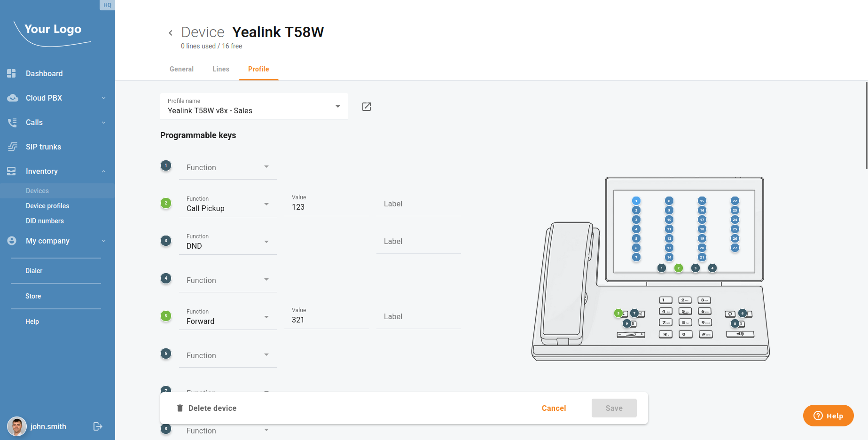Open the orange Help button
The image size is (868, 440).
pos(828,416)
